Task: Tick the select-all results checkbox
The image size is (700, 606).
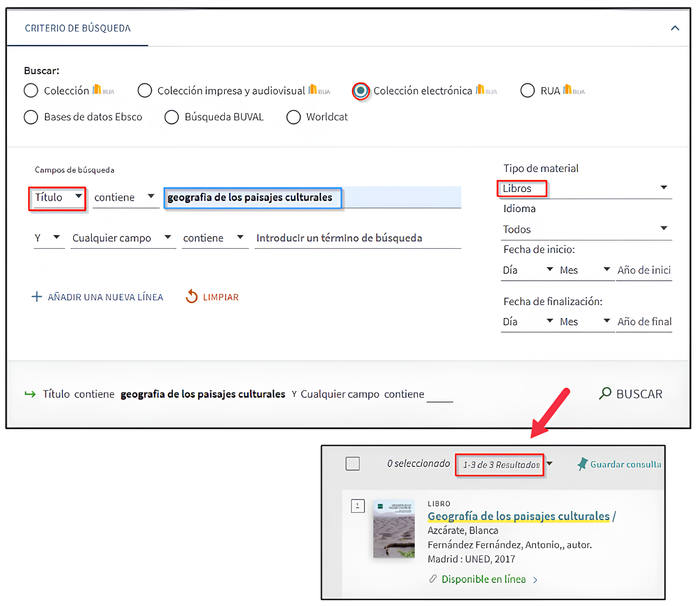Action: pyautogui.click(x=352, y=464)
